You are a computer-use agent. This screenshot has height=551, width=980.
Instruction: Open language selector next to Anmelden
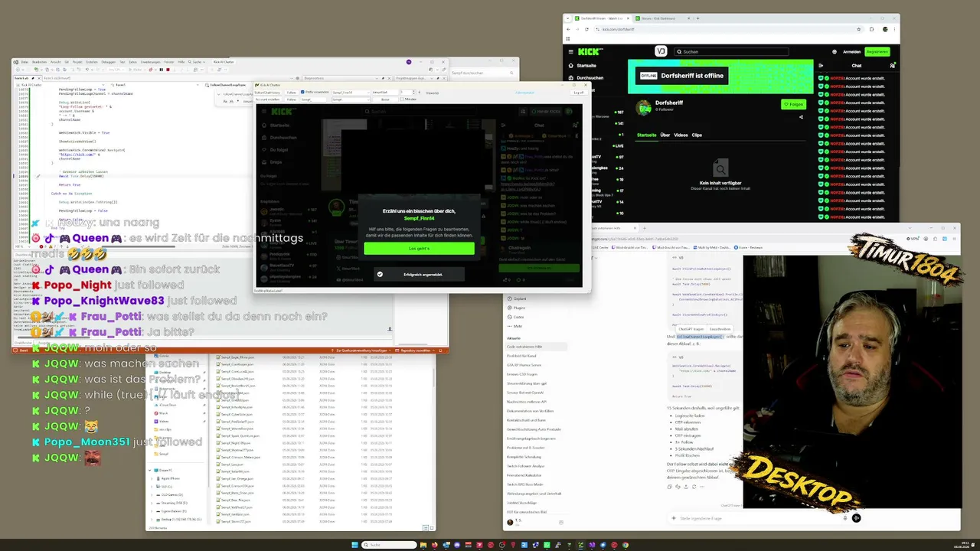[834, 52]
